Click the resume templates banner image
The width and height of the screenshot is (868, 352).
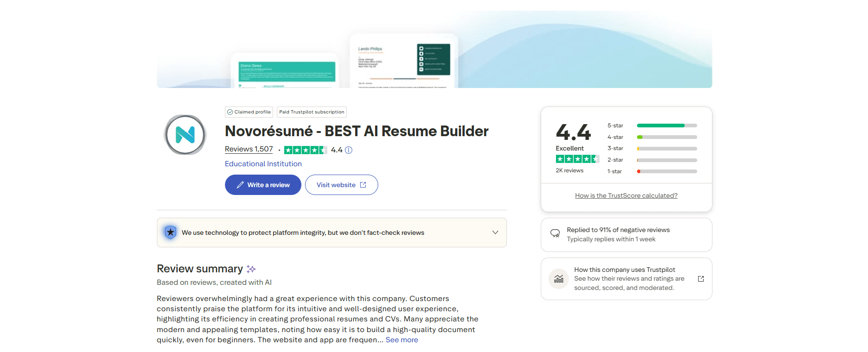(434, 49)
